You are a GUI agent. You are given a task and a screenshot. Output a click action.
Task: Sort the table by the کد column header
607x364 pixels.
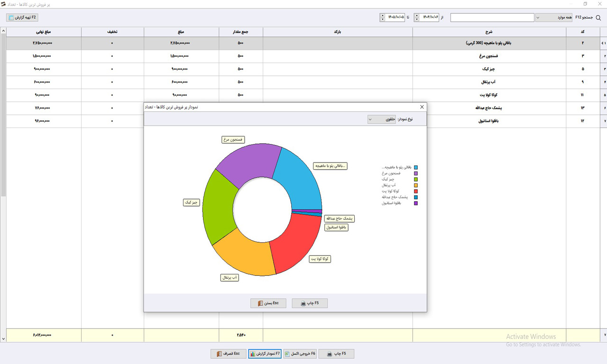(x=583, y=32)
